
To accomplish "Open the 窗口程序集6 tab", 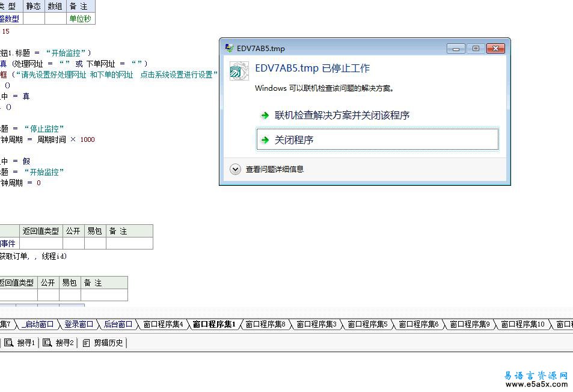I will (419, 324).
